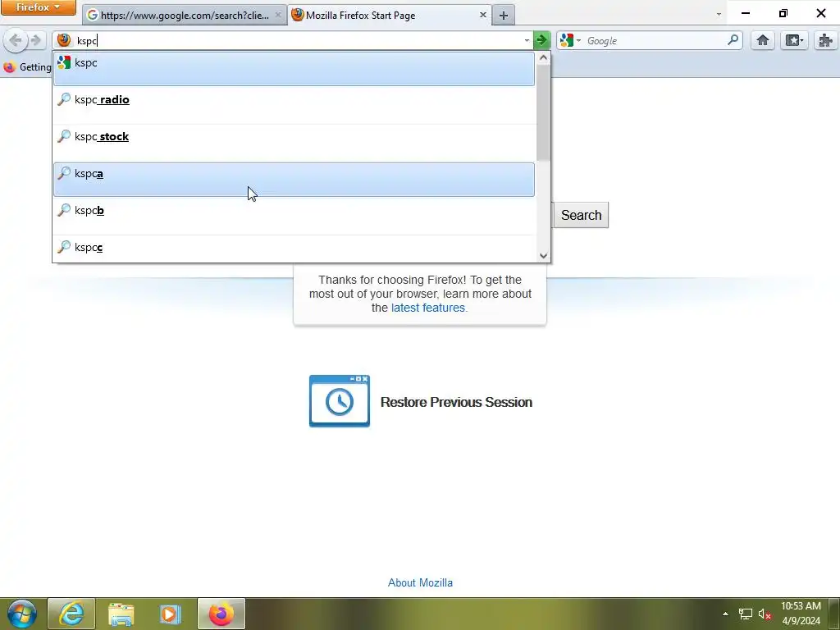Click the Firefox taskbar icon
Image resolution: width=840 pixels, height=630 pixels.
(221, 614)
